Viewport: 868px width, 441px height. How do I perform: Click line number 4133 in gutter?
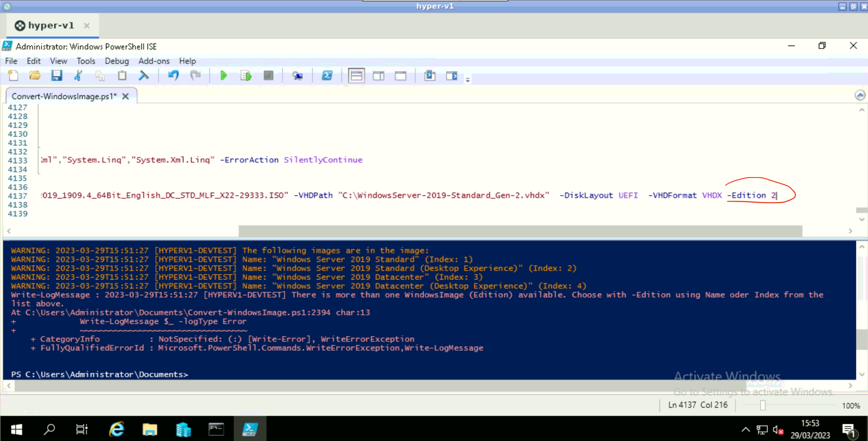pyautogui.click(x=17, y=160)
